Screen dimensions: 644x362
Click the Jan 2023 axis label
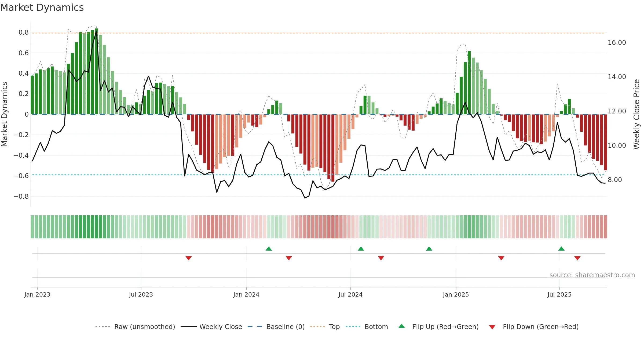point(37,294)
